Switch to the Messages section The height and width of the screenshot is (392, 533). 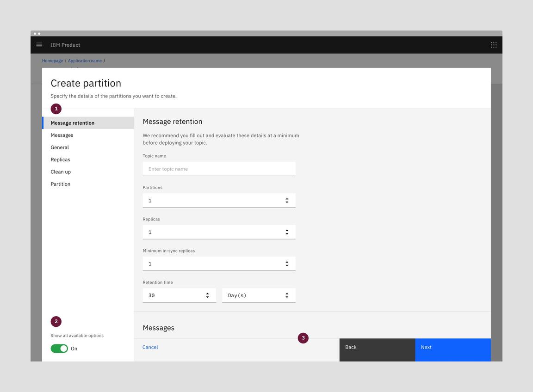pyautogui.click(x=62, y=135)
